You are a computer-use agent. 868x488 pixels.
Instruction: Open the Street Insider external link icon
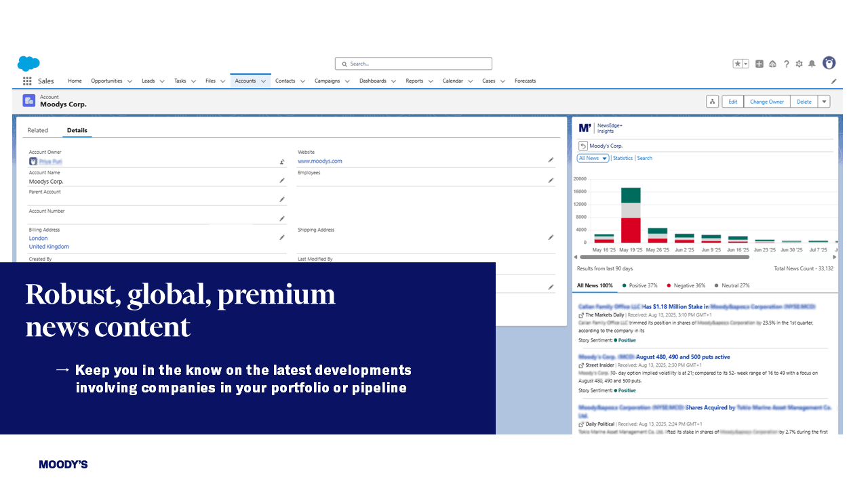pos(581,365)
